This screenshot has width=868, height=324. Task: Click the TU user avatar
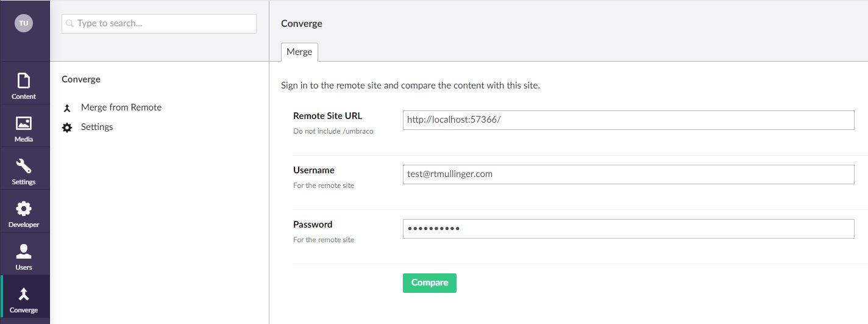[x=24, y=23]
